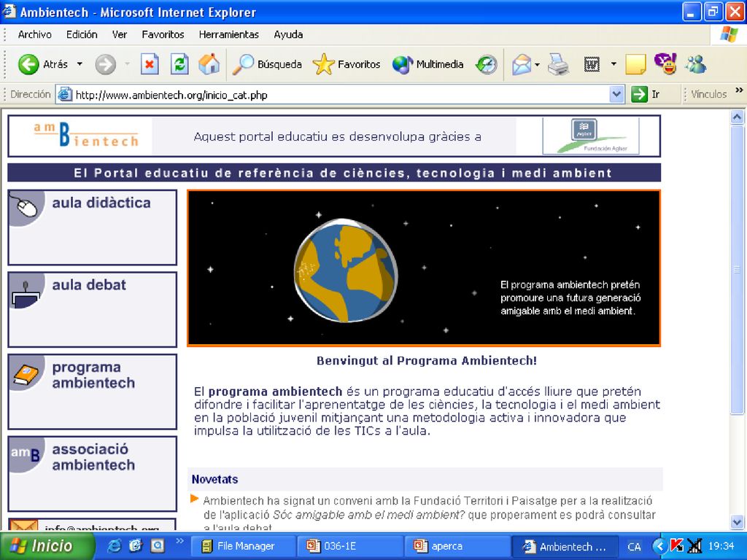The image size is (747, 560).
Task: Open the History clock icon
Action: point(487,64)
